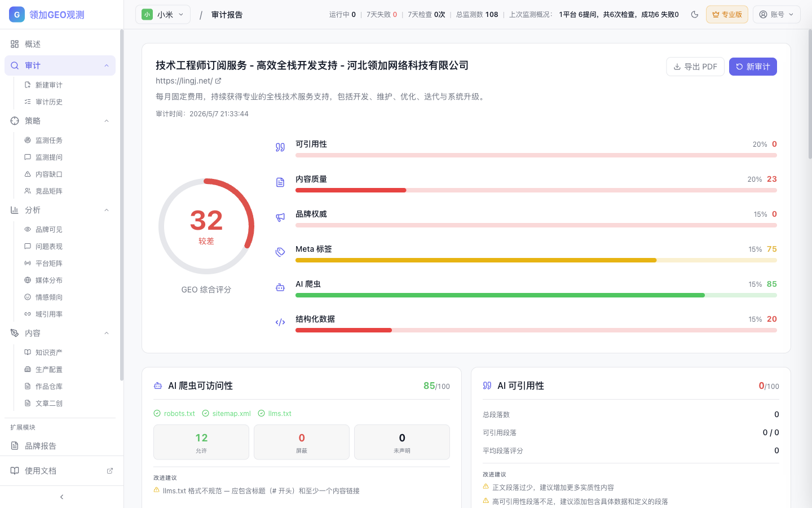The width and height of the screenshot is (812, 508).
Task: Collapse the 审计 menu section
Action: pos(107,65)
